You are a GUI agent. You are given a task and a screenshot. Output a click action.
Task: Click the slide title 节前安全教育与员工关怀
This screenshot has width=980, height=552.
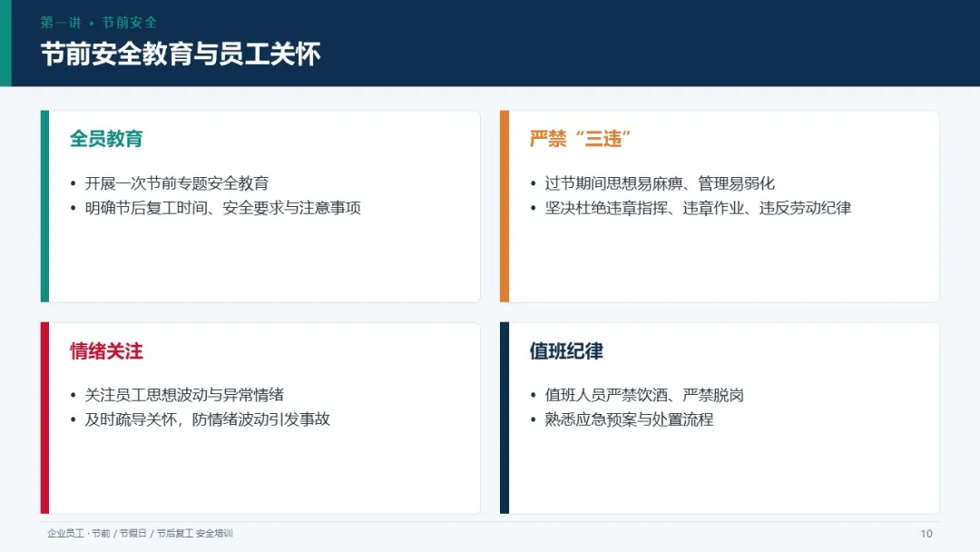pos(181,54)
